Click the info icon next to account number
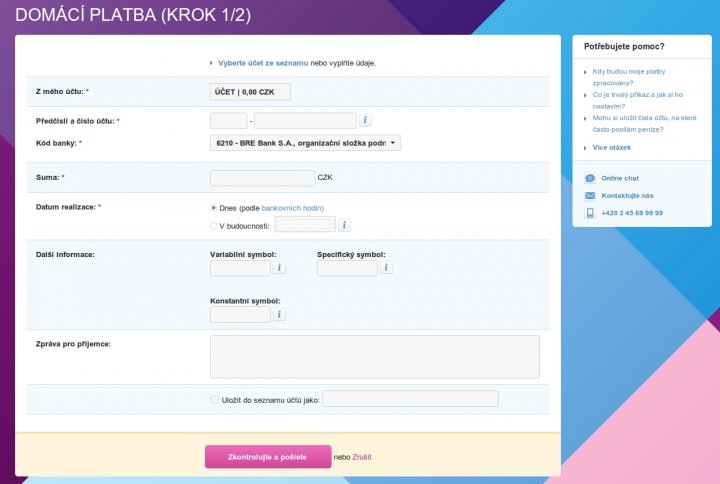Viewport: 720px width, 484px height. [365, 120]
